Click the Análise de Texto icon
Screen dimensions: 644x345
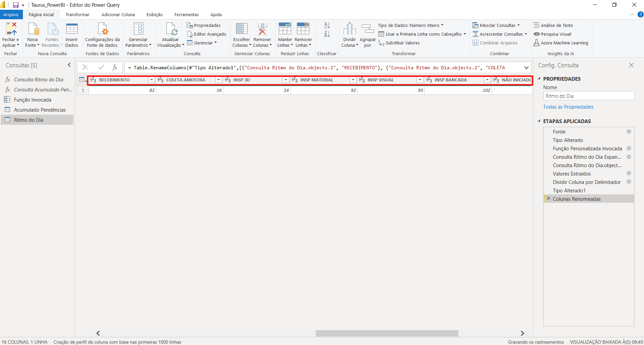coord(537,25)
